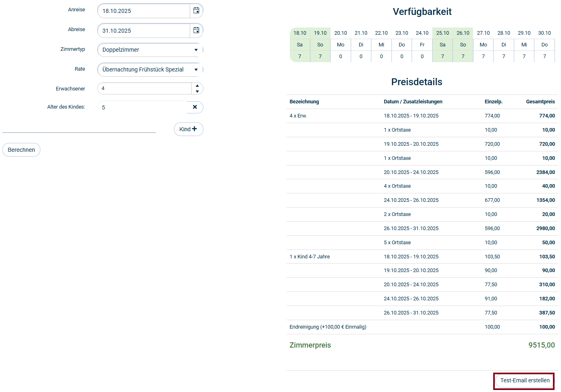
Task: Click the Endreinigung surcharge link
Action: 327,327
